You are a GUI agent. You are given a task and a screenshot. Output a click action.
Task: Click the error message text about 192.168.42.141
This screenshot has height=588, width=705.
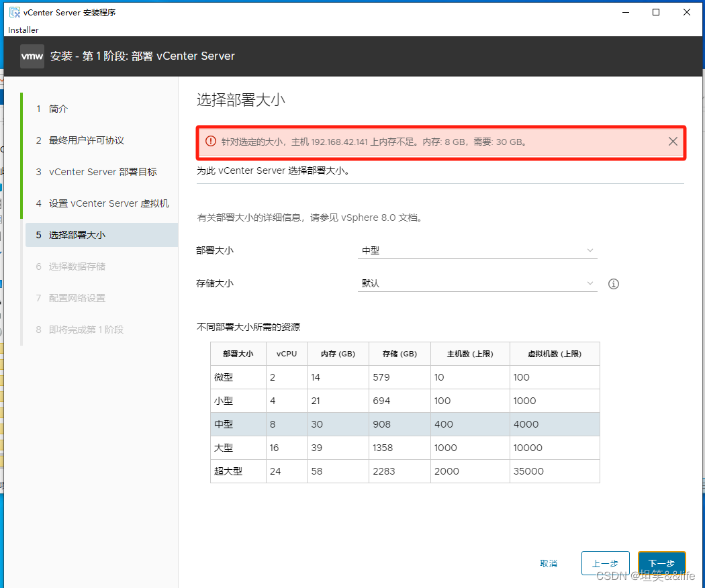pyautogui.click(x=374, y=142)
